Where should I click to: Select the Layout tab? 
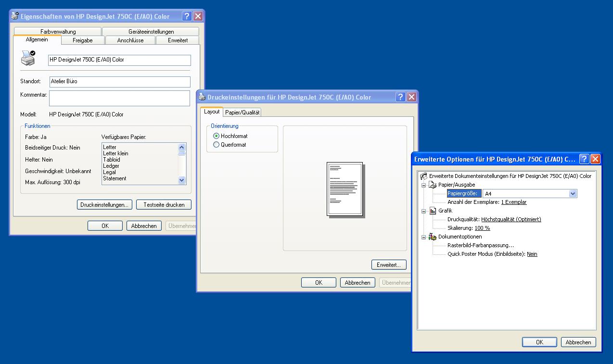coord(212,112)
